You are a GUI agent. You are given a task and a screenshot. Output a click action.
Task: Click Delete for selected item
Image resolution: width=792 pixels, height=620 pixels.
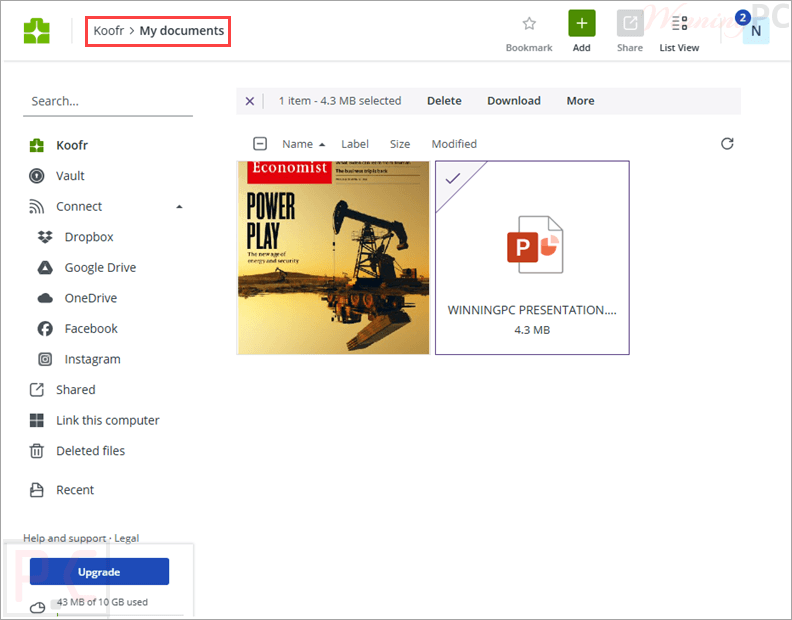pyautogui.click(x=444, y=101)
